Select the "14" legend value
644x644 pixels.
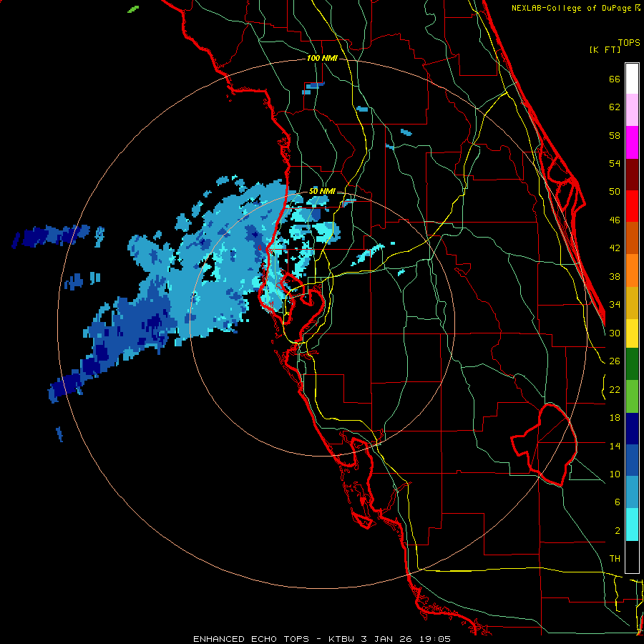click(615, 446)
